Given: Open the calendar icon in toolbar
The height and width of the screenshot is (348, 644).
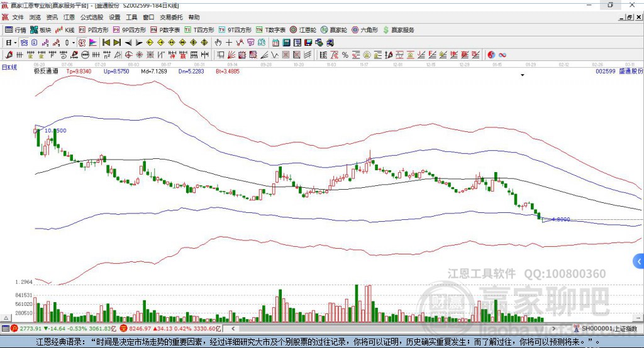Looking at the screenshot, I should 275,43.
